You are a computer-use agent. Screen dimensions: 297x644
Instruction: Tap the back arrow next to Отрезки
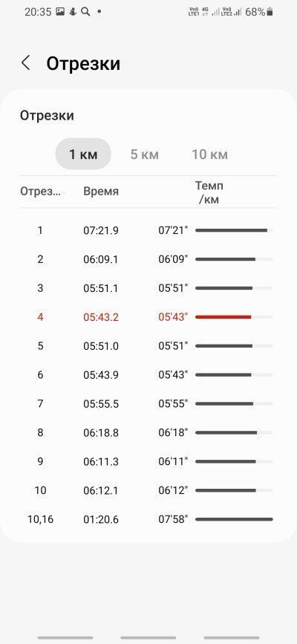25,63
